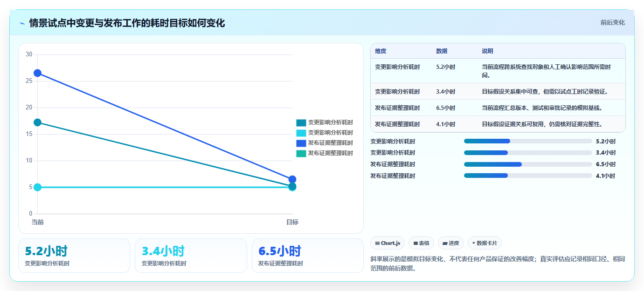Image resolution: width=644 pixels, height=291 pixels.
Task: Click the 维度 table header
Action: [x=381, y=51]
